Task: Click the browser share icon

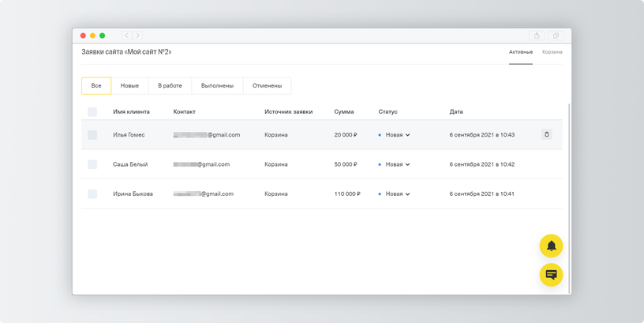Action: [537, 36]
